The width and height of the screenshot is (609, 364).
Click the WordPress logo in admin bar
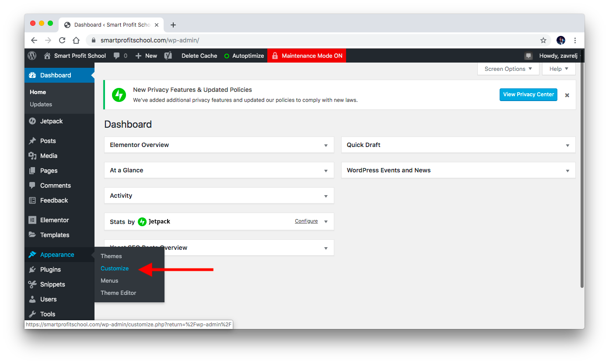pyautogui.click(x=32, y=56)
